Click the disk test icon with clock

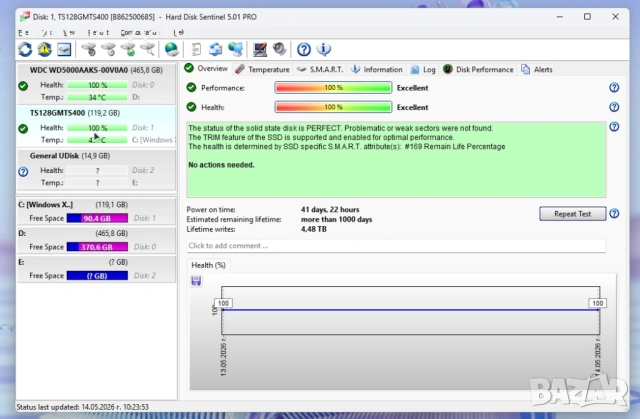point(108,49)
